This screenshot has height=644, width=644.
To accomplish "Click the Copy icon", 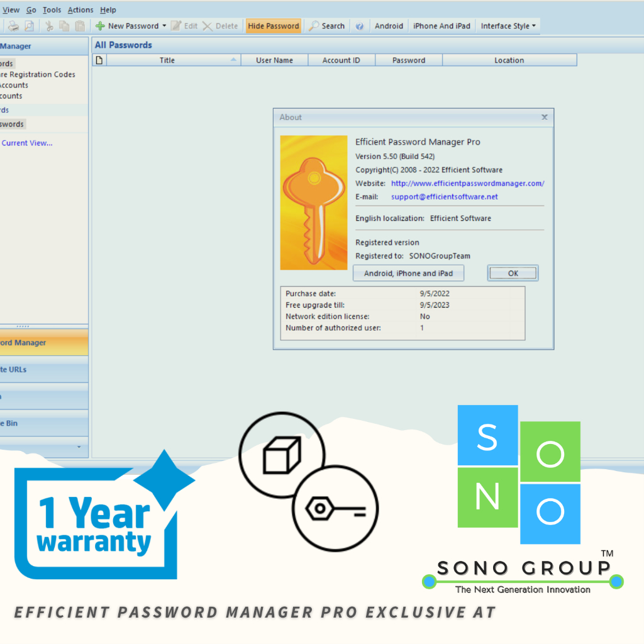I will (x=64, y=26).
